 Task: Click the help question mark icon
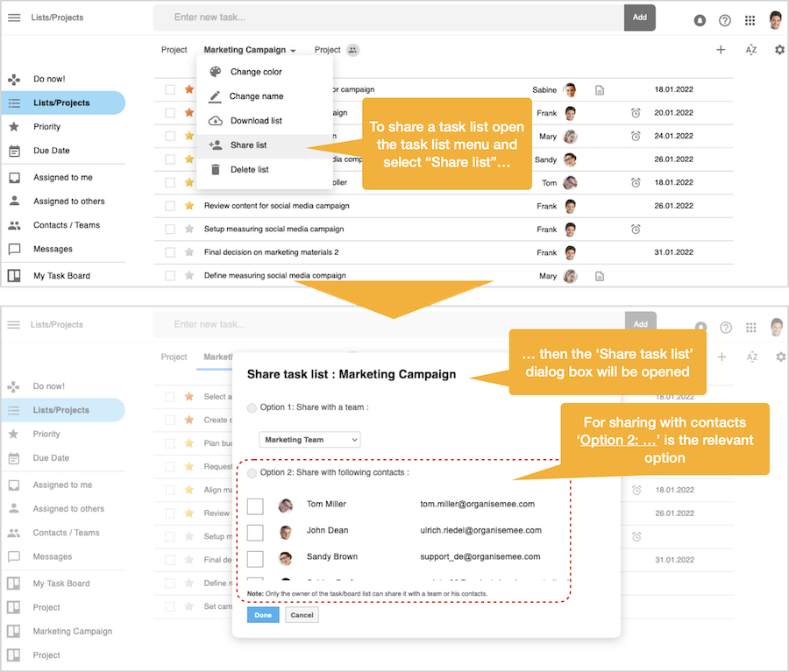(x=725, y=20)
